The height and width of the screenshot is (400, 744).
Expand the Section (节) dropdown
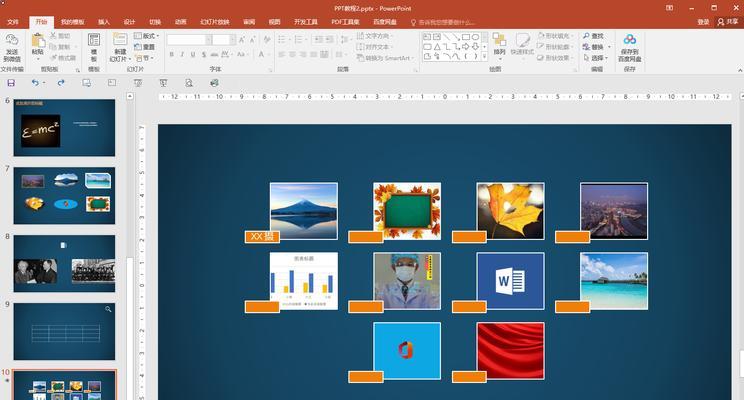click(x=144, y=58)
